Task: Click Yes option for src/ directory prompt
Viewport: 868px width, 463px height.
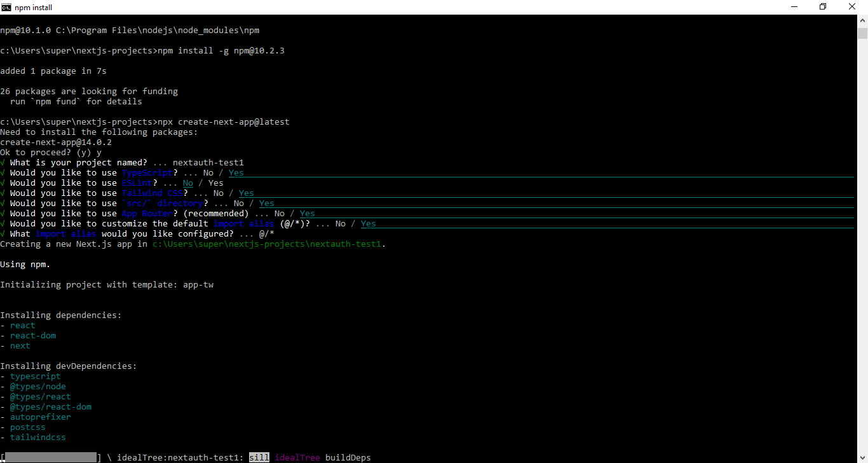Action: point(267,203)
